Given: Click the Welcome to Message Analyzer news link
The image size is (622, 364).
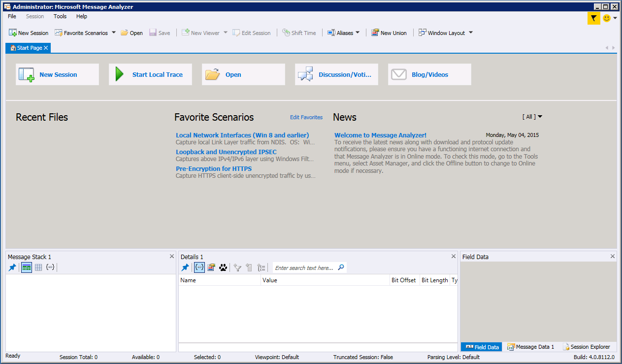Looking at the screenshot, I should (x=380, y=135).
